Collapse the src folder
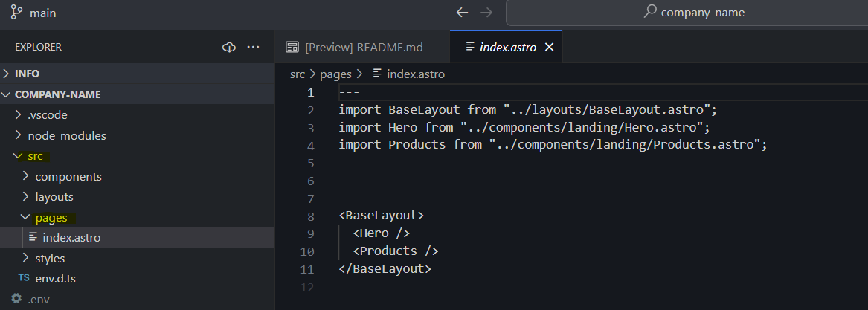Viewport: 868px width, 310px height. (35, 156)
